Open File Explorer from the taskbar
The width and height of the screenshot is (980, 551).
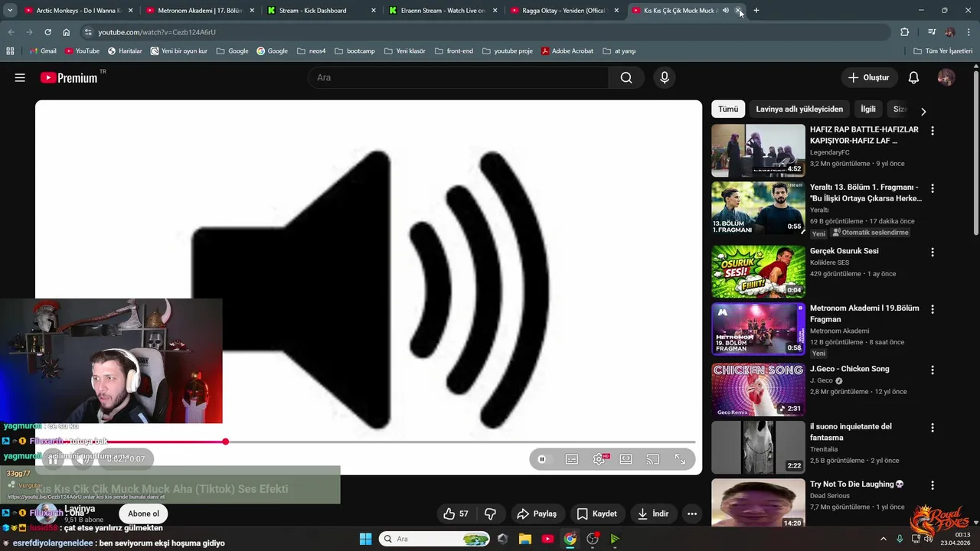[525, 539]
